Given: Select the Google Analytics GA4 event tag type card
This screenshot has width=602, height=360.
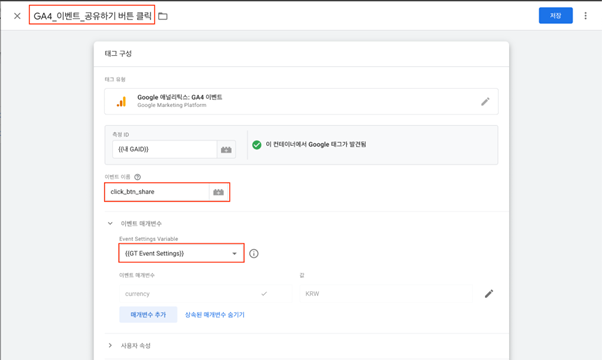Looking at the screenshot, I should click(301, 101).
